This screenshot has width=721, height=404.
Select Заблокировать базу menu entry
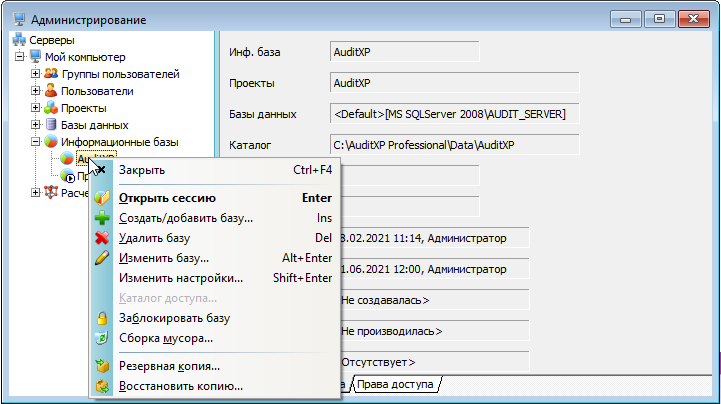pos(215,318)
